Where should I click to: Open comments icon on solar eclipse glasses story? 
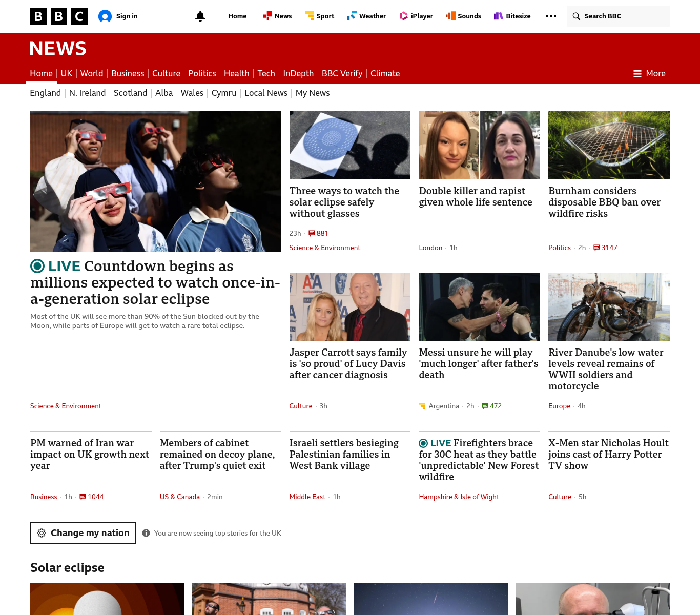[312, 233]
